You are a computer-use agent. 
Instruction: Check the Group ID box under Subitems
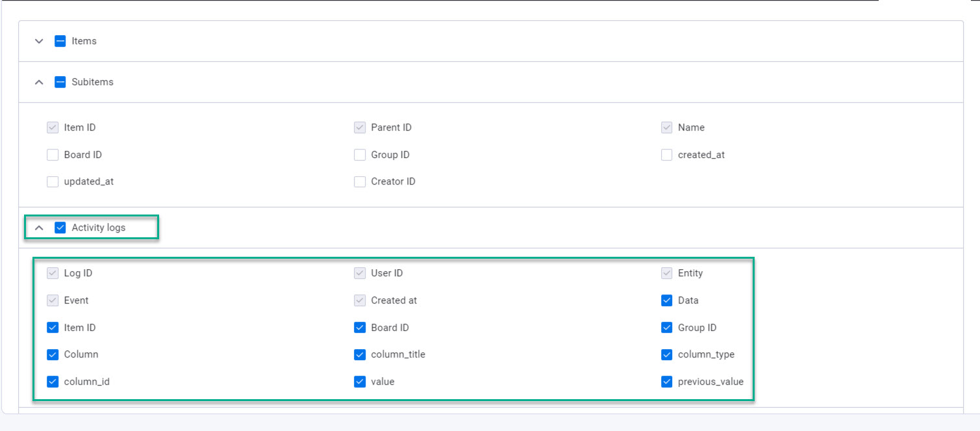pyautogui.click(x=360, y=155)
